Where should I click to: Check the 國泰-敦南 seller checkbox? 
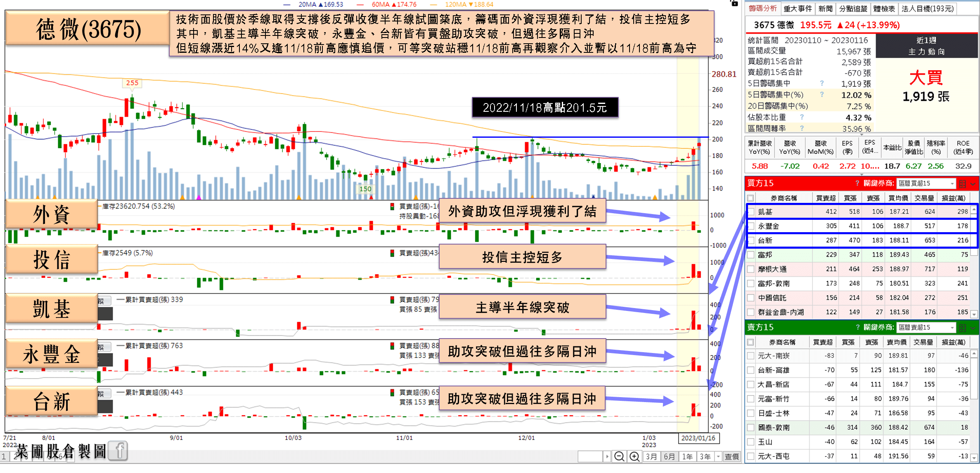click(x=751, y=427)
